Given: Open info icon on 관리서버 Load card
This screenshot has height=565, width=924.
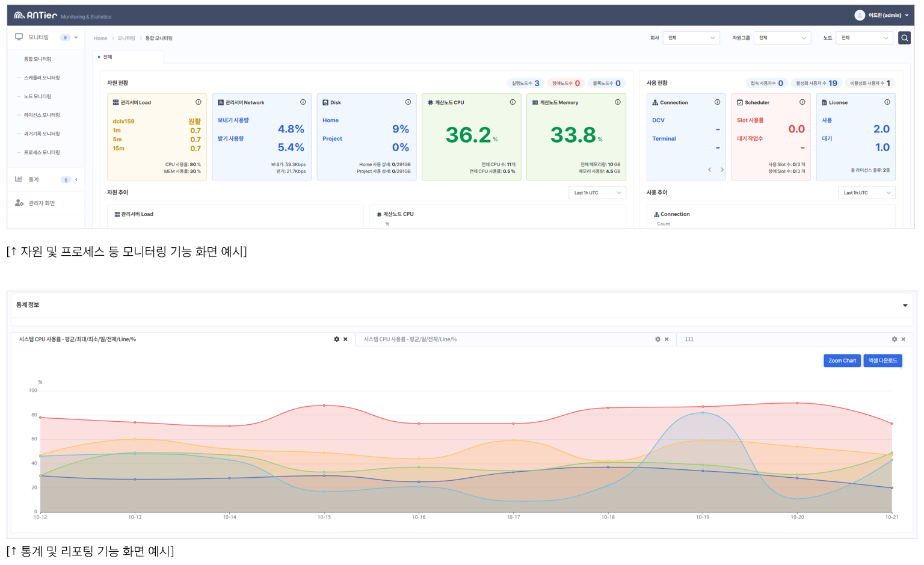Looking at the screenshot, I should (199, 102).
